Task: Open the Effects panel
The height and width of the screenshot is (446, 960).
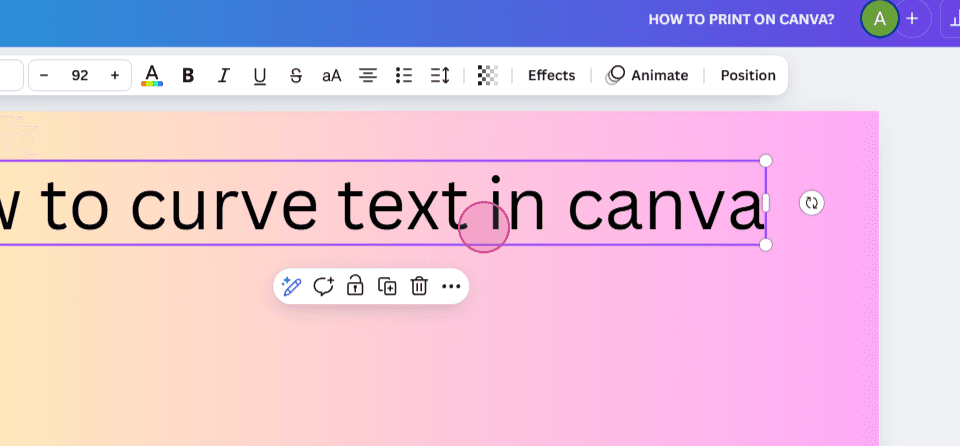Action: (x=552, y=75)
